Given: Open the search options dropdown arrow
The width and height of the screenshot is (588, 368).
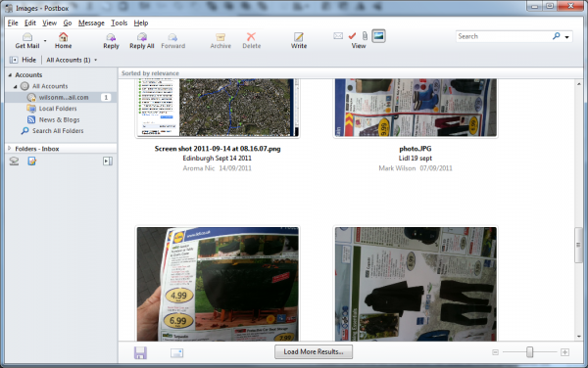Looking at the screenshot, I should click(566, 37).
